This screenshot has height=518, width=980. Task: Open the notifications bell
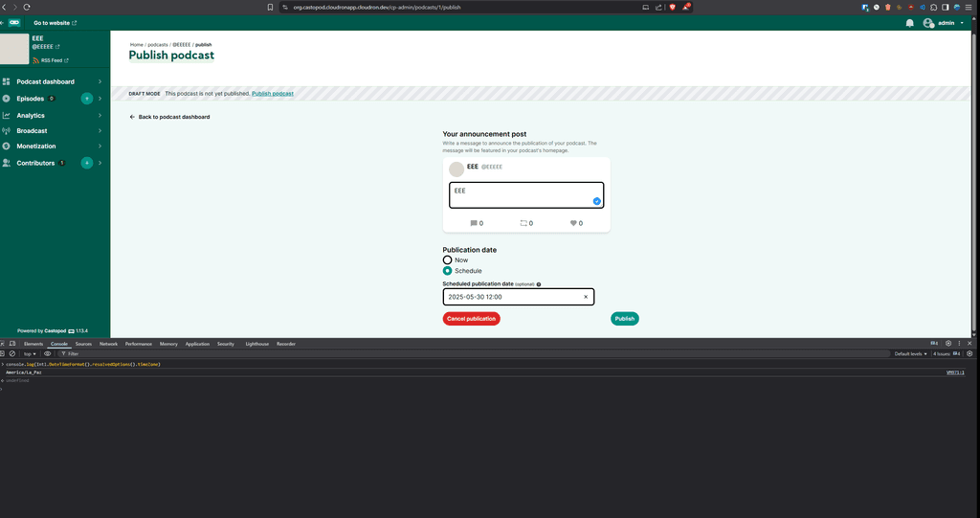tap(910, 23)
